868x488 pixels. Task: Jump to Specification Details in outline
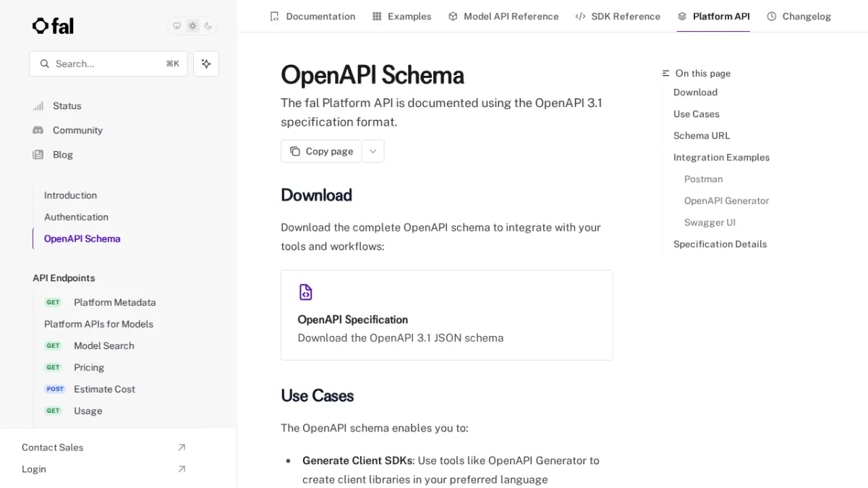point(720,244)
